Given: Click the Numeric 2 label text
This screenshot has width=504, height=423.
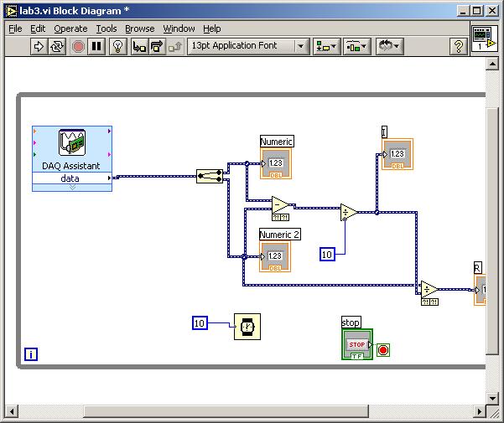Looking at the screenshot, I should tap(280, 235).
